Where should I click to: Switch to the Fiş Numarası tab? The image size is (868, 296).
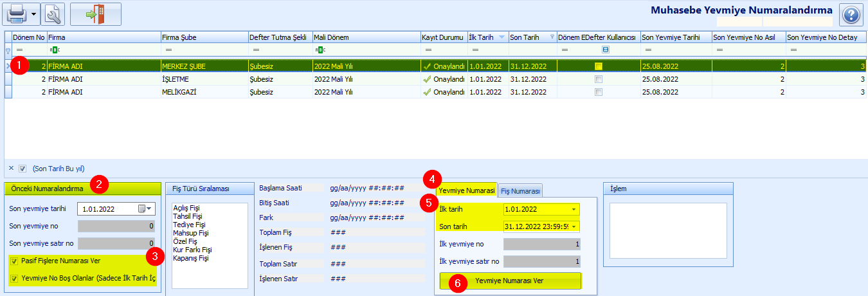pyautogui.click(x=521, y=190)
